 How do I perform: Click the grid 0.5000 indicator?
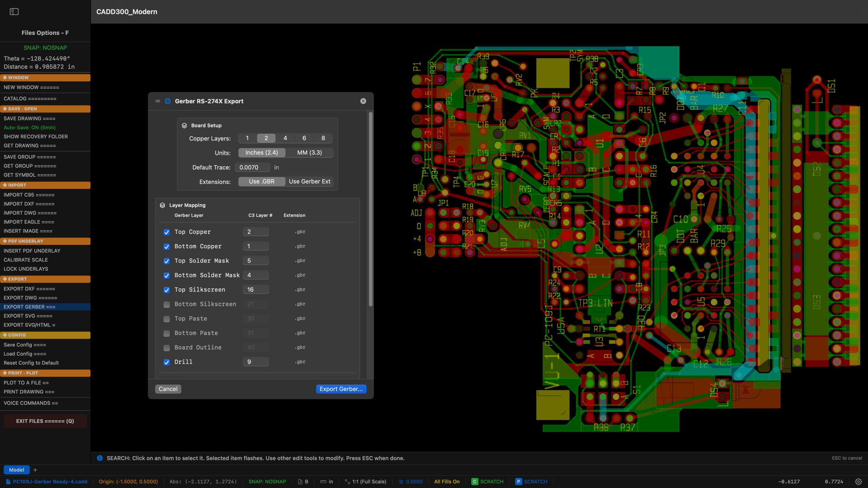coord(410,482)
